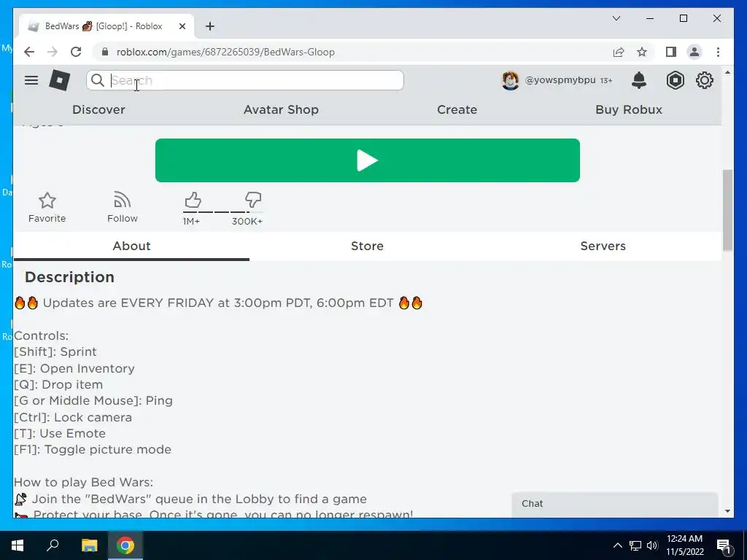The height and width of the screenshot is (560, 747).
Task: Switch to the About tab
Action: 131,246
